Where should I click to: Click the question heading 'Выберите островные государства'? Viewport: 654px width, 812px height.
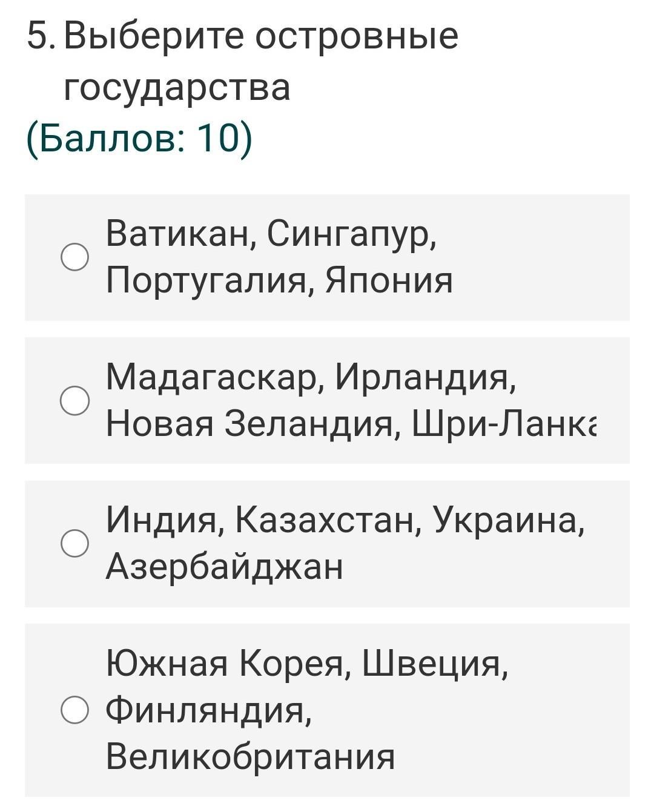coord(261,61)
